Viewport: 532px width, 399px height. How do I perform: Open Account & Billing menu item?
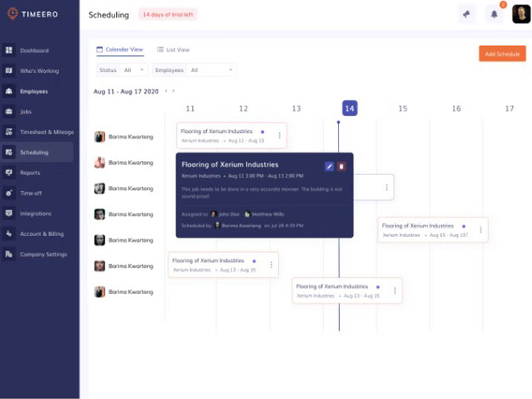pos(42,234)
